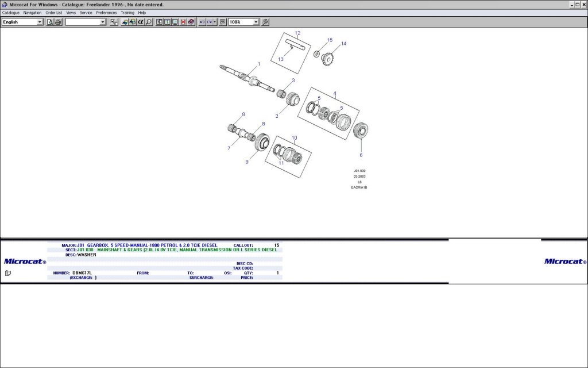Click the undo back arrow icon
This screenshot has width=588, height=368.
[202, 22]
